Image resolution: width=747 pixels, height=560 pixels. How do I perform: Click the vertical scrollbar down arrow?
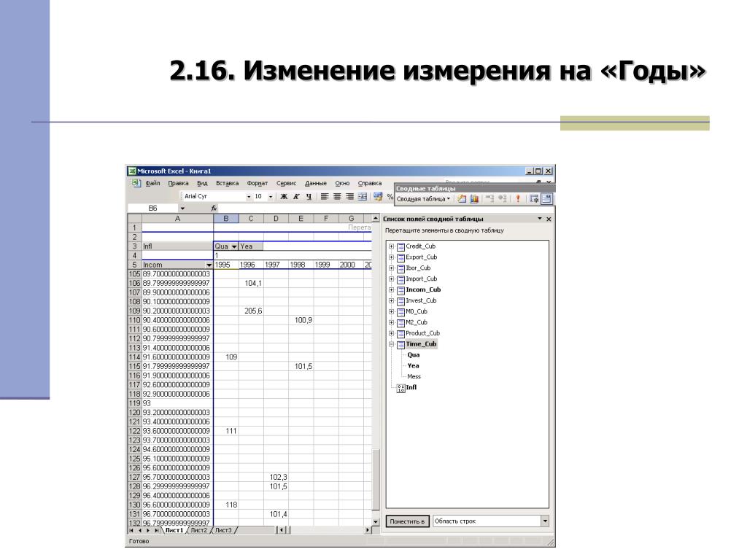[x=376, y=522]
